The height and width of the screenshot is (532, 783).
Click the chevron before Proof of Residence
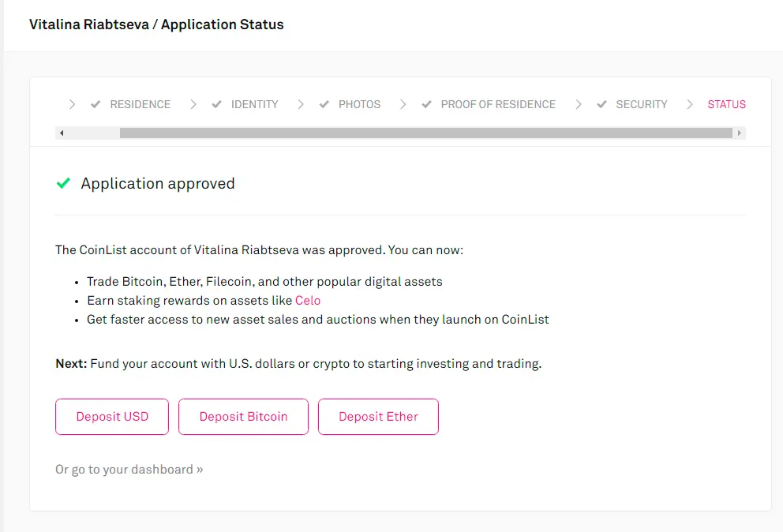[x=403, y=104]
